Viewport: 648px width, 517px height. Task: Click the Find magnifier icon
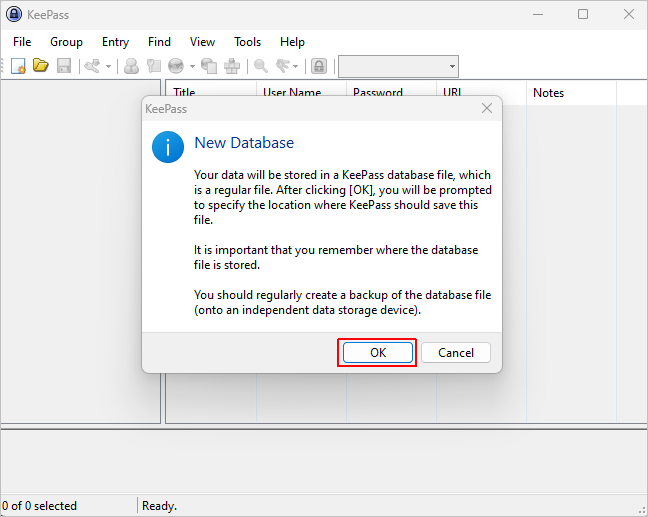(x=261, y=66)
